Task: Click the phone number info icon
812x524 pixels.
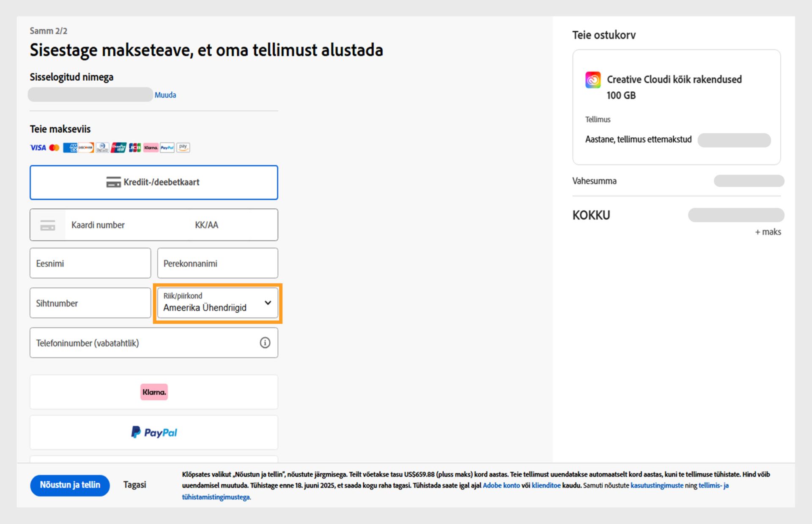Action: click(x=265, y=343)
